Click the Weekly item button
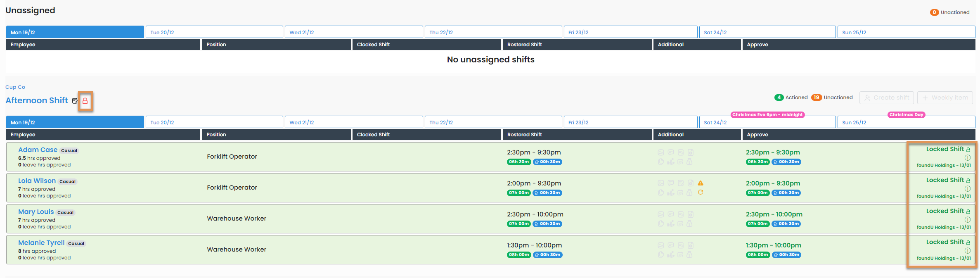 944,98
